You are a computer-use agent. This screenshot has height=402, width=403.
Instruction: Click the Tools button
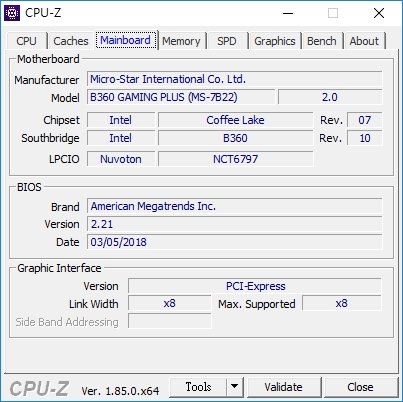198,387
